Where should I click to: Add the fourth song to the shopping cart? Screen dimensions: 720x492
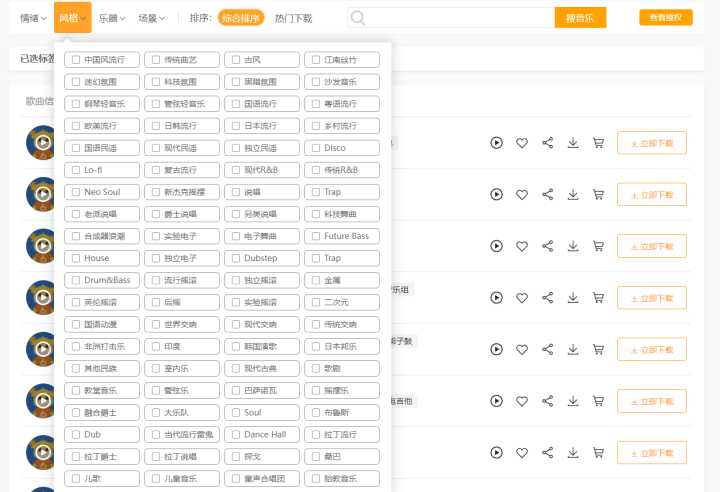[599, 297]
